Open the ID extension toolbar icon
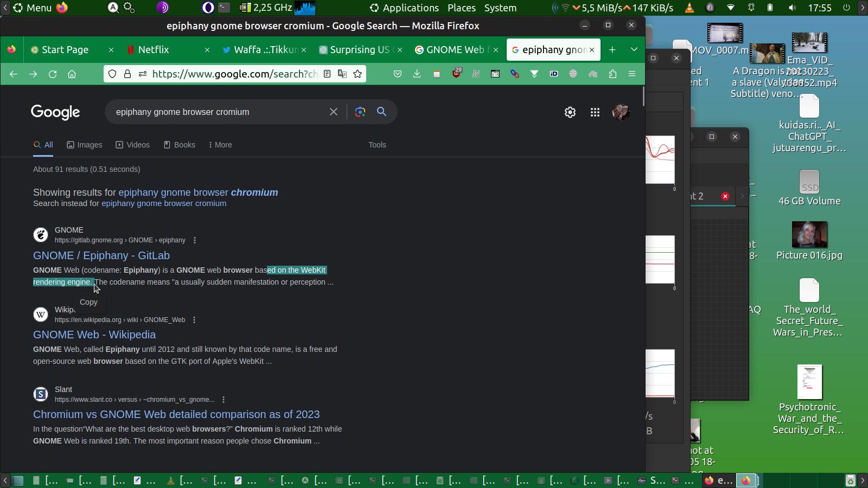This screenshot has width=868, height=488. coord(554,74)
